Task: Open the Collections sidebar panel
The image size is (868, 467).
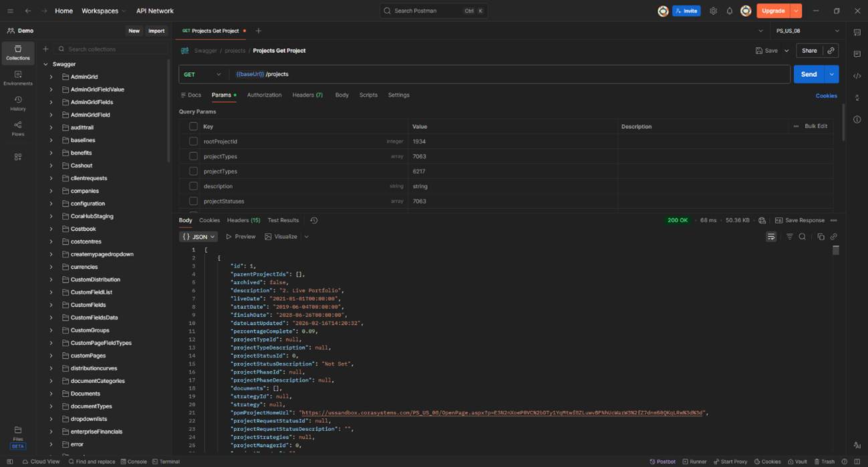Action: pos(18,53)
